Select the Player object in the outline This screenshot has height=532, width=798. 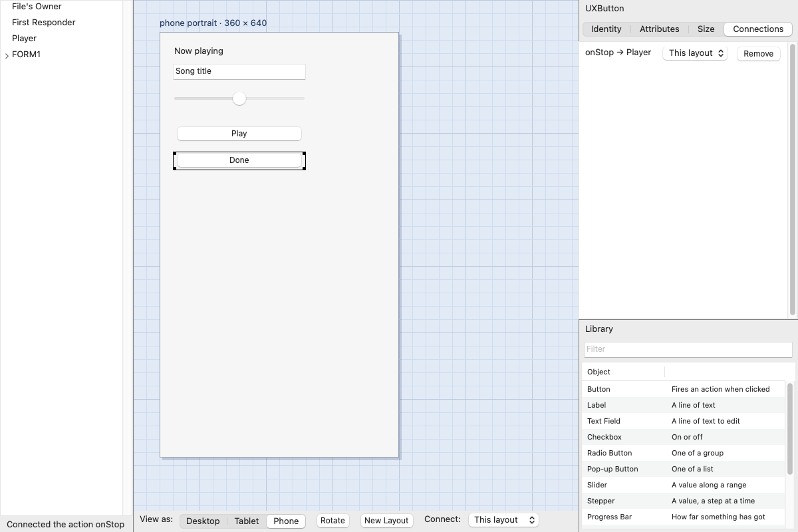click(24, 39)
